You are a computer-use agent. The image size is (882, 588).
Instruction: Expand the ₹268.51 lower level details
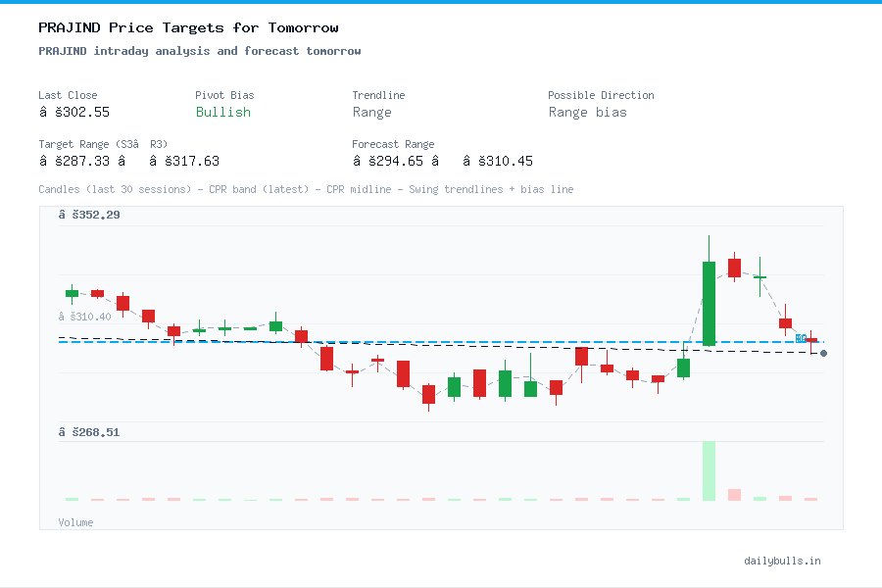coord(91,431)
